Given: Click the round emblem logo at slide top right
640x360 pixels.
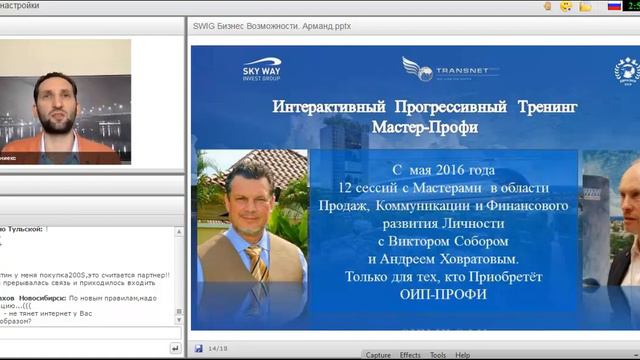Looking at the screenshot, I should tap(627, 71).
